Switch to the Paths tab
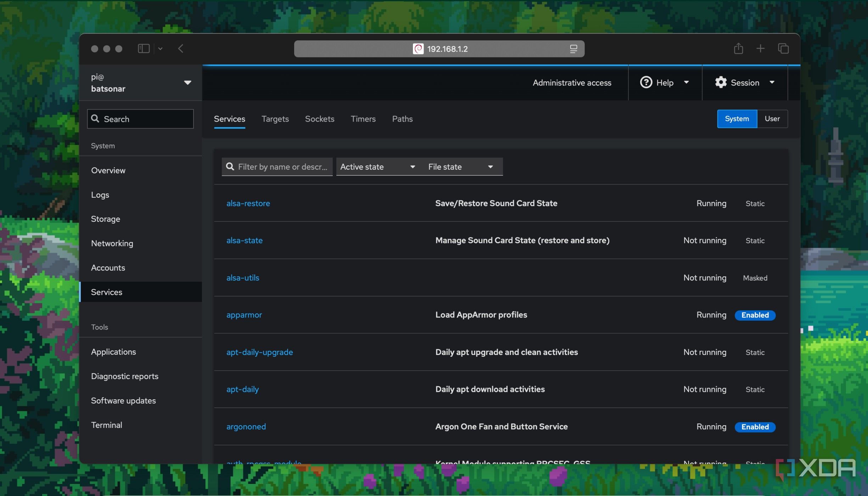 tap(403, 119)
